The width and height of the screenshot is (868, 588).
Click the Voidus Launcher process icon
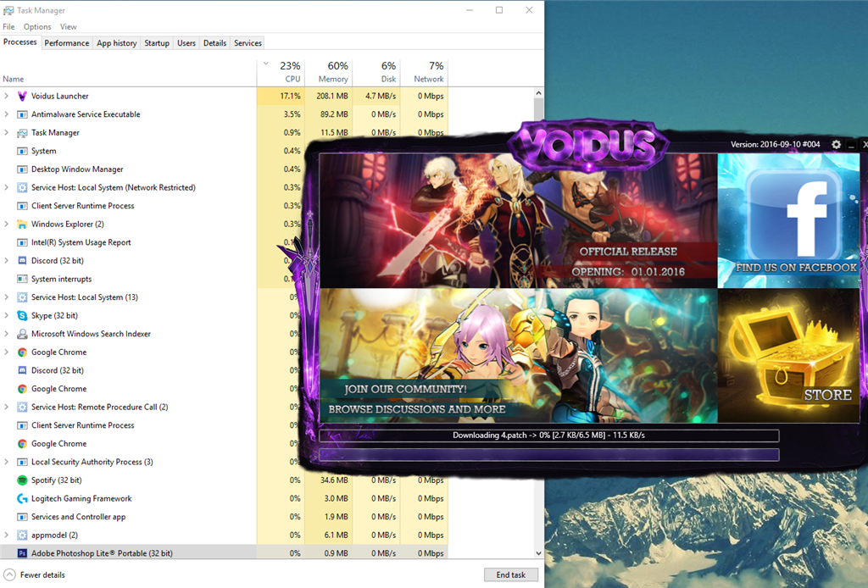coord(22,97)
